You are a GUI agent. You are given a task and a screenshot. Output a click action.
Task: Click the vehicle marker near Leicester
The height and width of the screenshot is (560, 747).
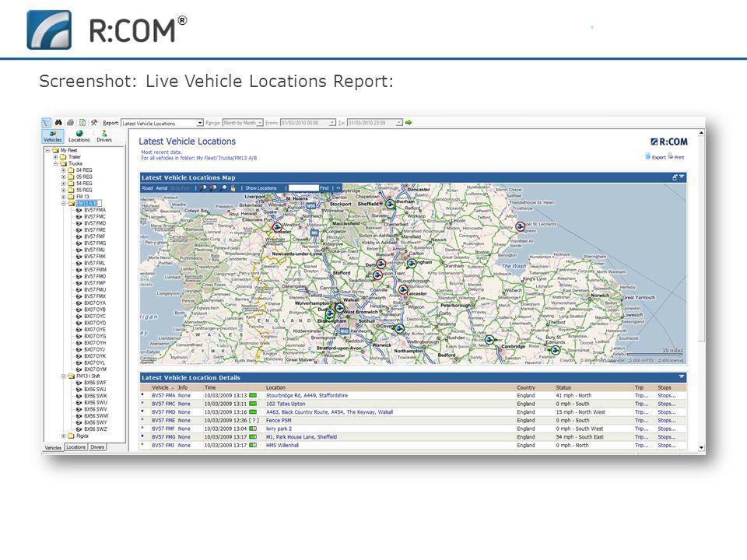[403, 289]
